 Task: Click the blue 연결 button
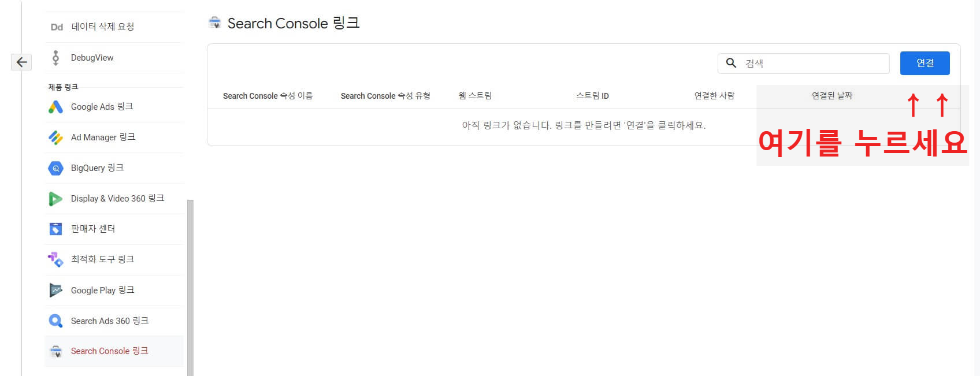(x=925, y=63)
